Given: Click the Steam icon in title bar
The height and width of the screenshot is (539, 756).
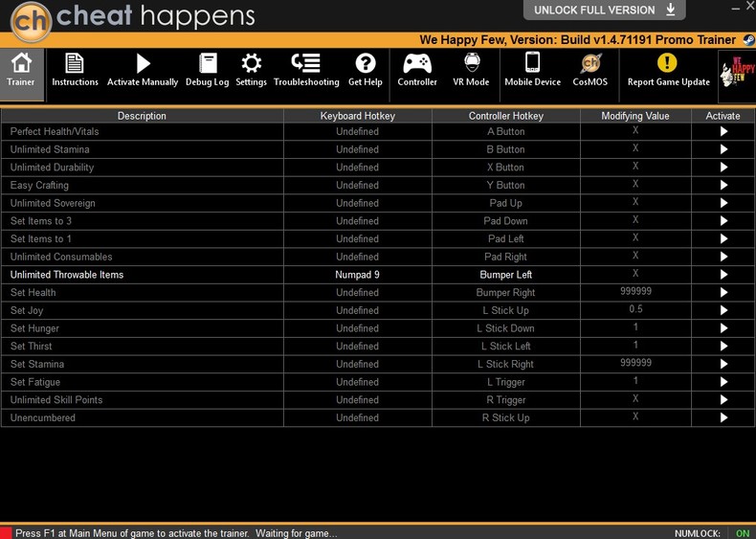Looking at the screenshot, I should tap(748, 40).
